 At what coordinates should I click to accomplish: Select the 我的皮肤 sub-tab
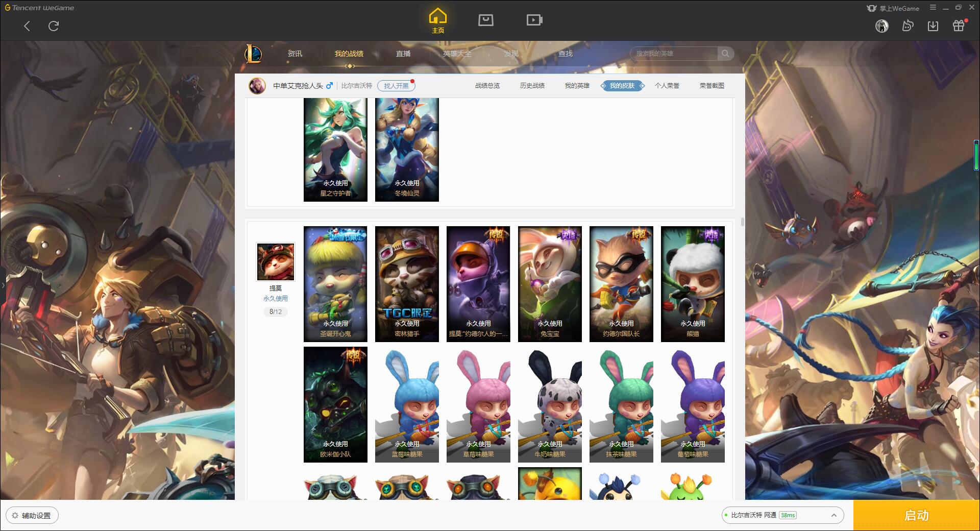click(x=622, y=86)
